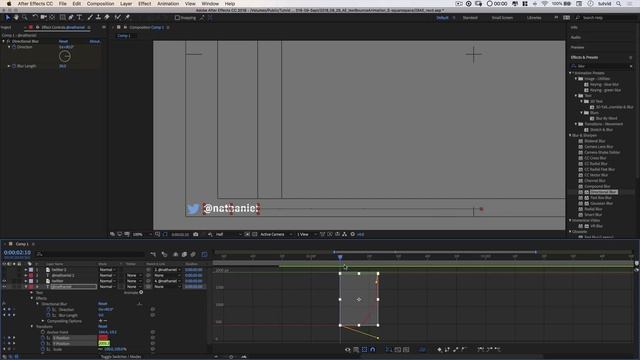
Task: Click the Twitter bird logo in composition
Action: [x=193, y=209]
